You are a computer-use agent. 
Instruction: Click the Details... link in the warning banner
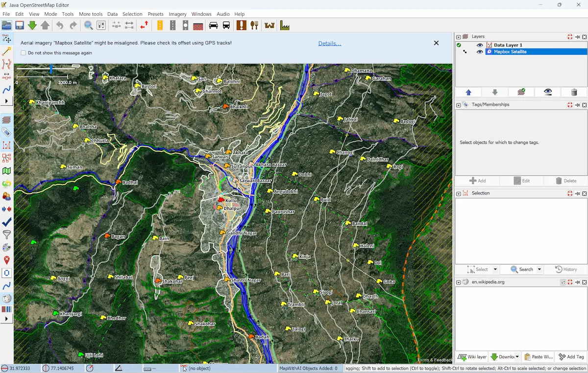tap(329, 43)
